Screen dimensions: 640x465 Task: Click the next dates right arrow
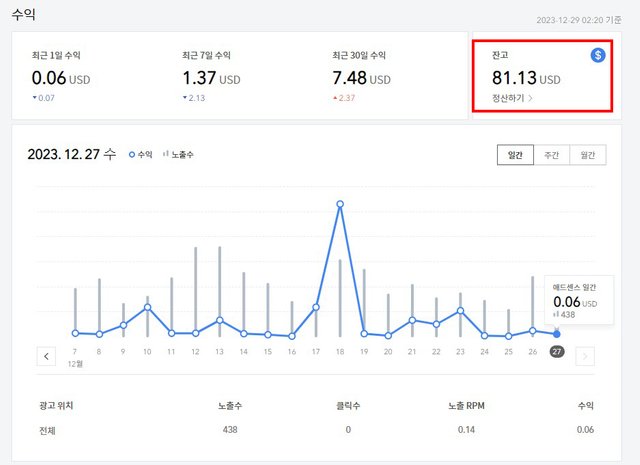(x=585, y=356)
